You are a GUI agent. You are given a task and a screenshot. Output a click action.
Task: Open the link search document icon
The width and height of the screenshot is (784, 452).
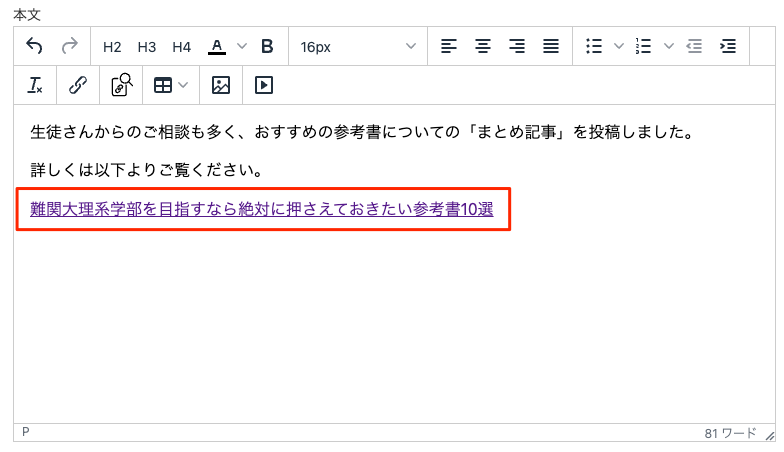[x=121, y=85]
